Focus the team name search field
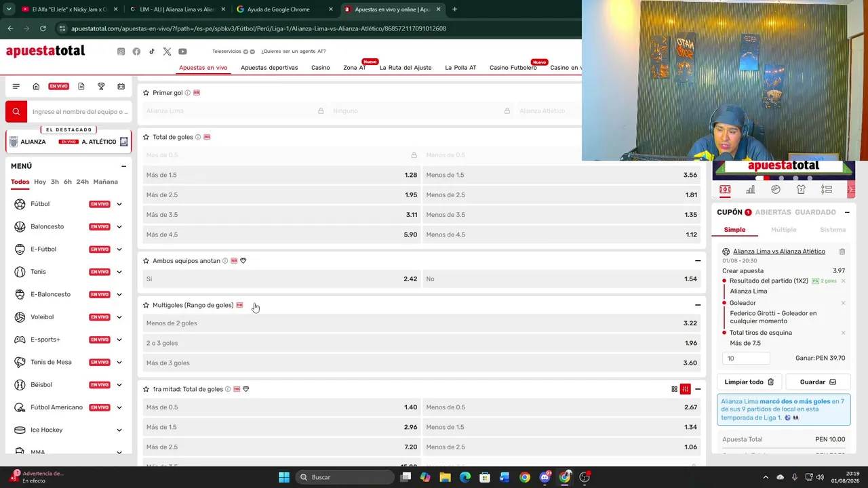The width and height of the screenshot is (868, 488). click(x=79, y=112)
